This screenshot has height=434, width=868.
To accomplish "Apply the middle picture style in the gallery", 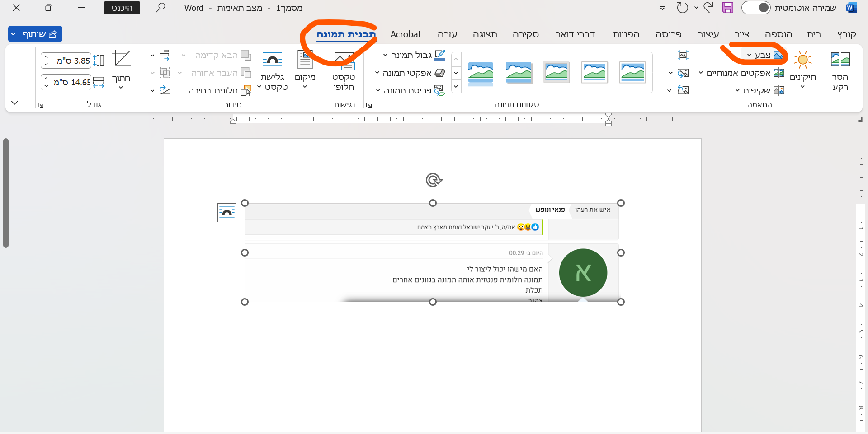I will click(557, 72).
